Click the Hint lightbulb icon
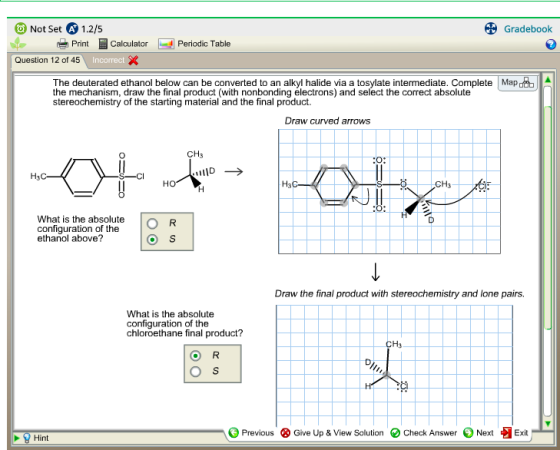 pyautogui.click(x=27, y=438)
